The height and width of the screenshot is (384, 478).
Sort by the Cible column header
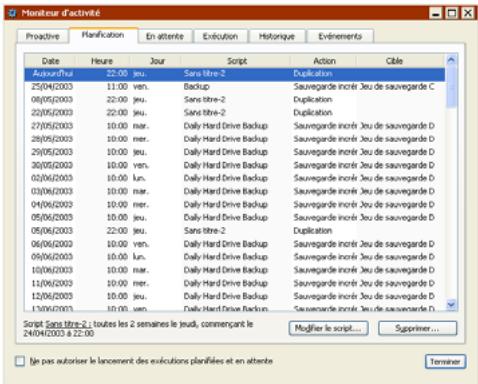(x=395, y=61)
